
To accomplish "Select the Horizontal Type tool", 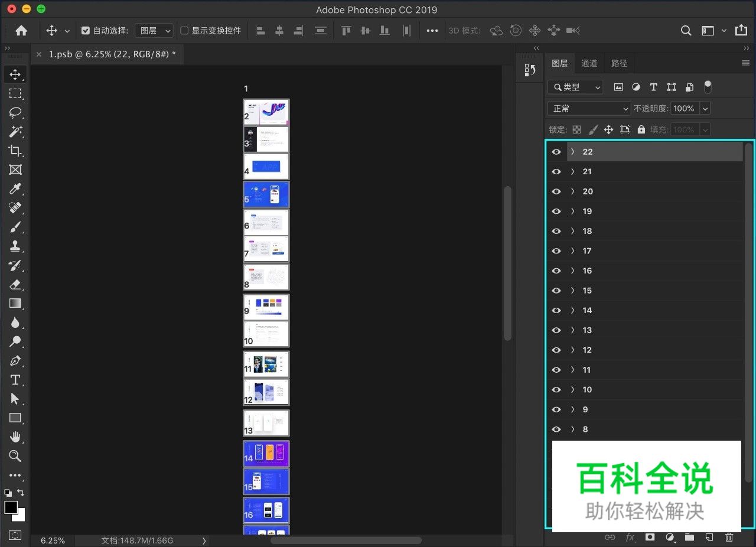I will coord(15,380).
